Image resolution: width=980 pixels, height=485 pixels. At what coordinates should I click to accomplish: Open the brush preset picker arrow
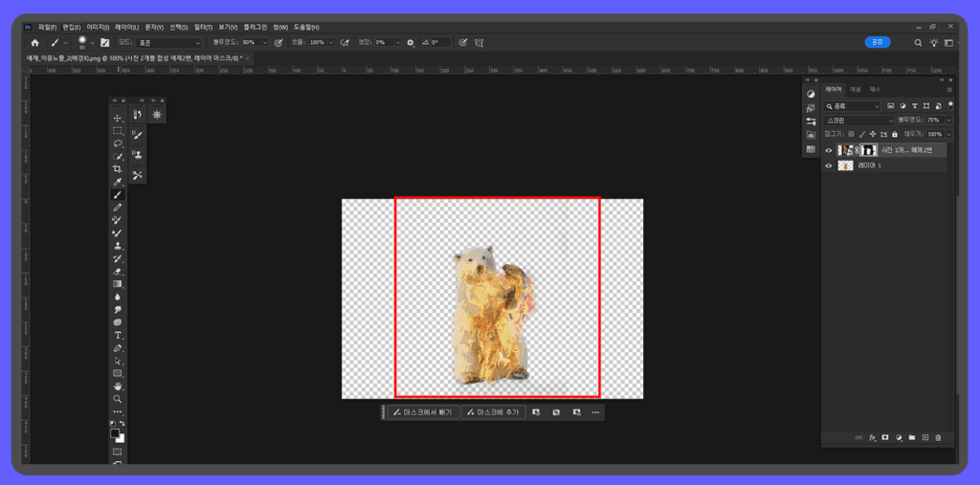93,42
